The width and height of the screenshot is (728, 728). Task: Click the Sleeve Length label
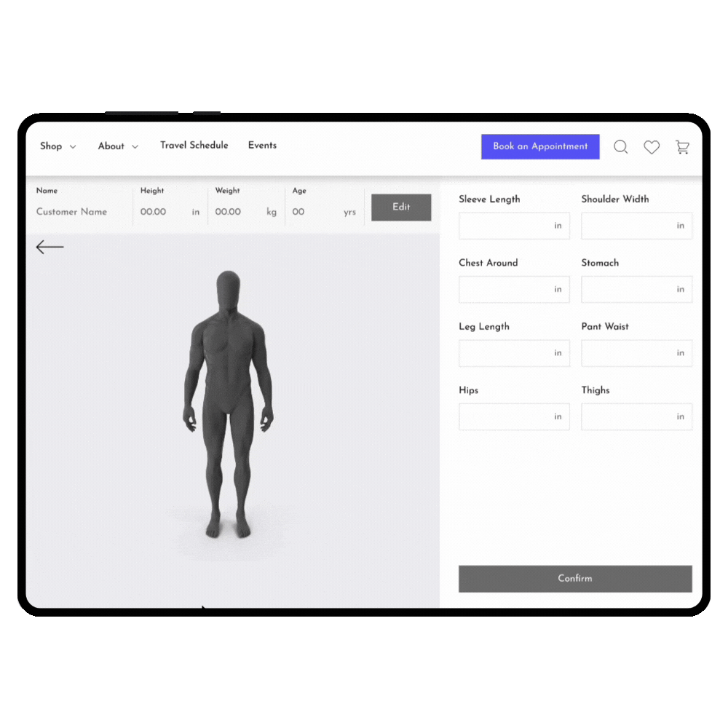(489, 199)
